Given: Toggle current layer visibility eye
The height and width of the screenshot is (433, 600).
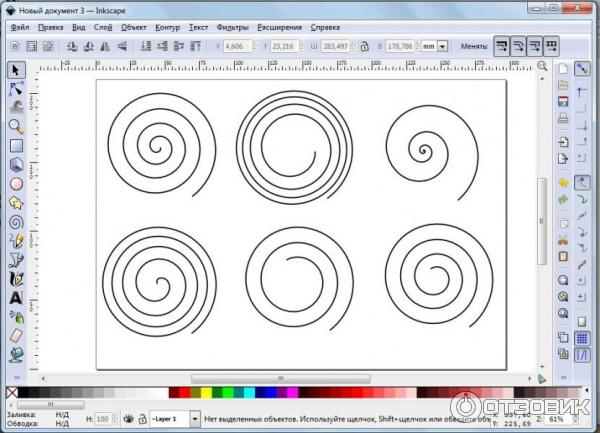Looking at the screenshot, I should click(127, 418).
